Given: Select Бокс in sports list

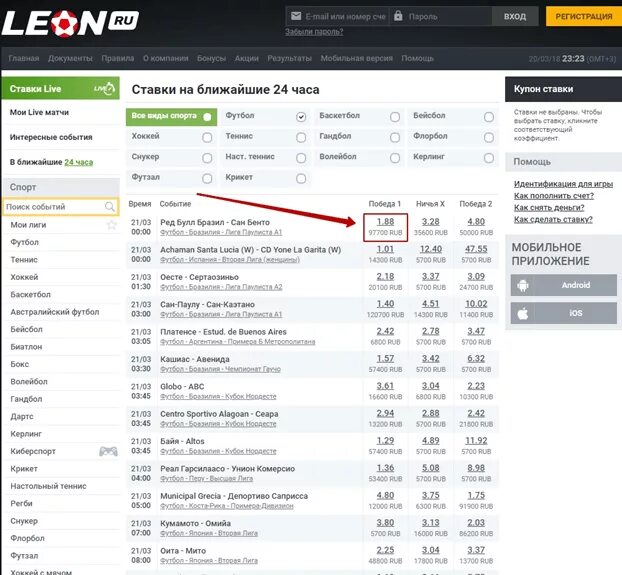Looking at the screenshot, I should [x=19, y=364].
